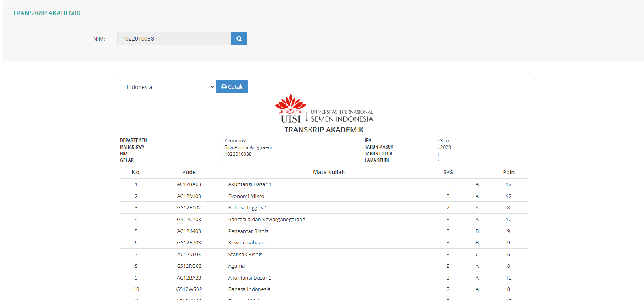Click the Poin value 6 for Statistik Bisnis
Image resolution: width=644 pixels, height=300 pixels.
coord(509,255)
